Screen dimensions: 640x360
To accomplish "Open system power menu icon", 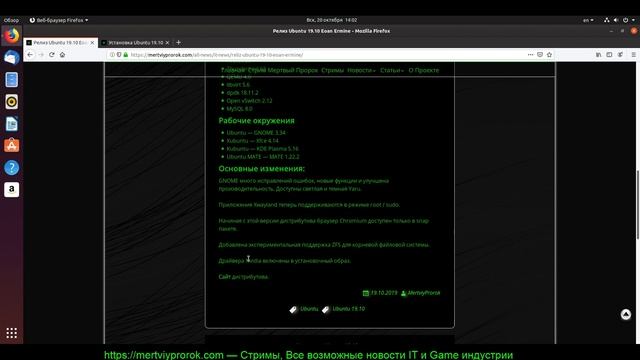I will [625, 20].
